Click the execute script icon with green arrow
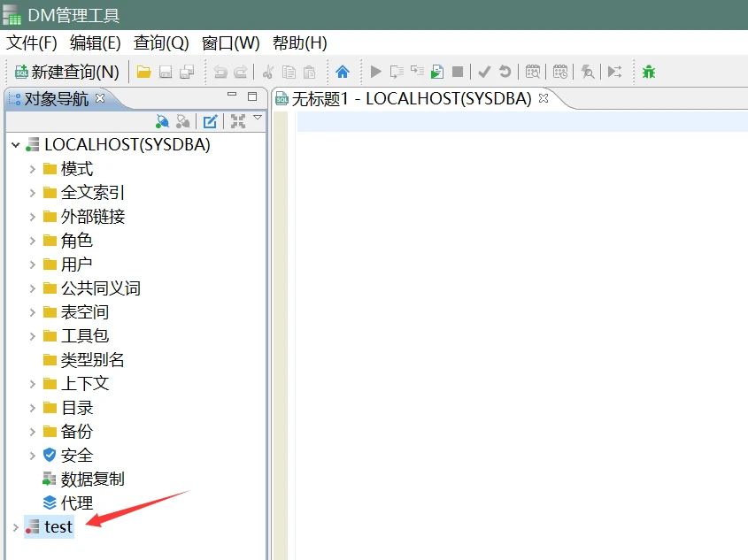 coord(436,73)
